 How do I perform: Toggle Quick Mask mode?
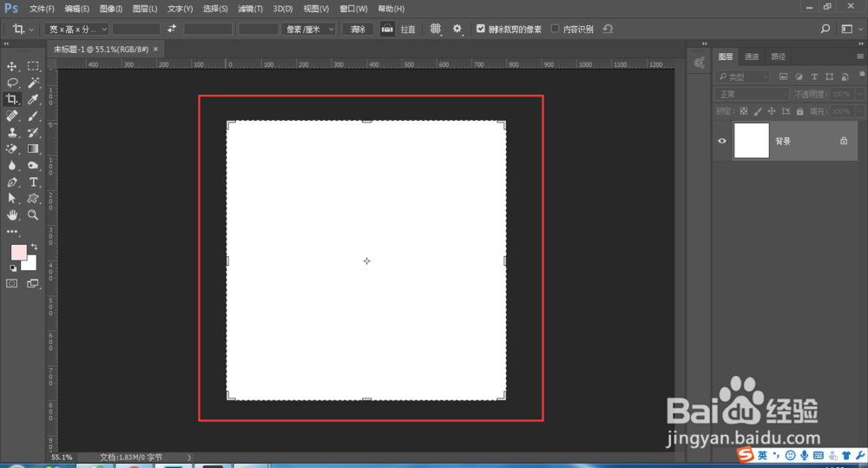tap(11, 284)
